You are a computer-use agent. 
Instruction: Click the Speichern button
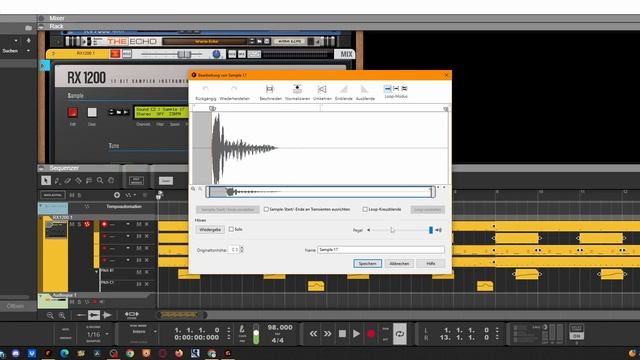point(367,264)
